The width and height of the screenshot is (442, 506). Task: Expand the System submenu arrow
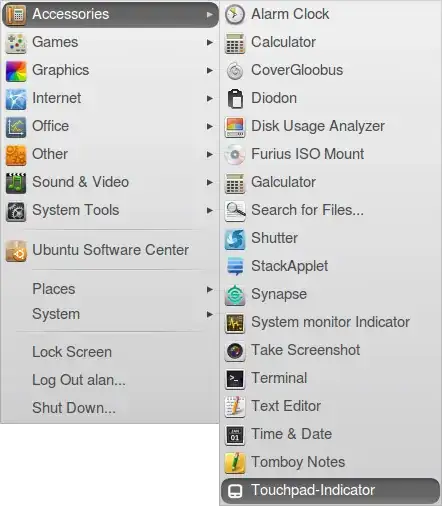coord(210,314)
